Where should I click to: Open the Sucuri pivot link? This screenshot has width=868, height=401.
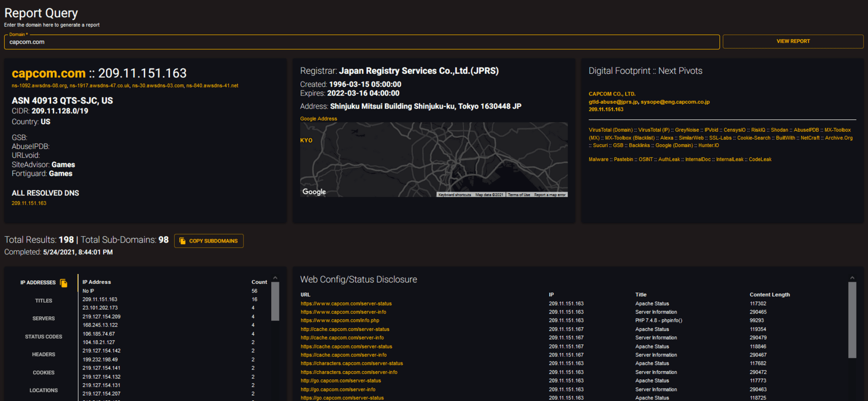point(601,145)
